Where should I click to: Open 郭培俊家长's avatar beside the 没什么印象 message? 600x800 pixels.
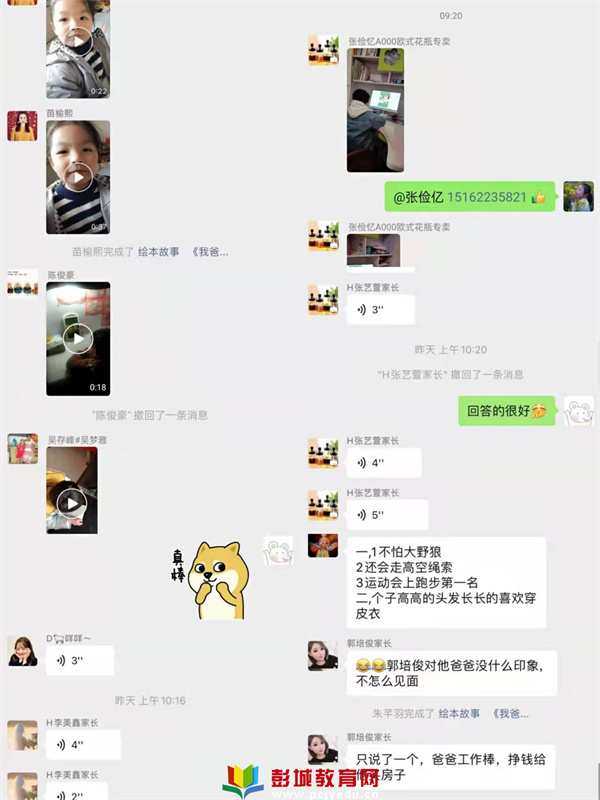(323, 656)
